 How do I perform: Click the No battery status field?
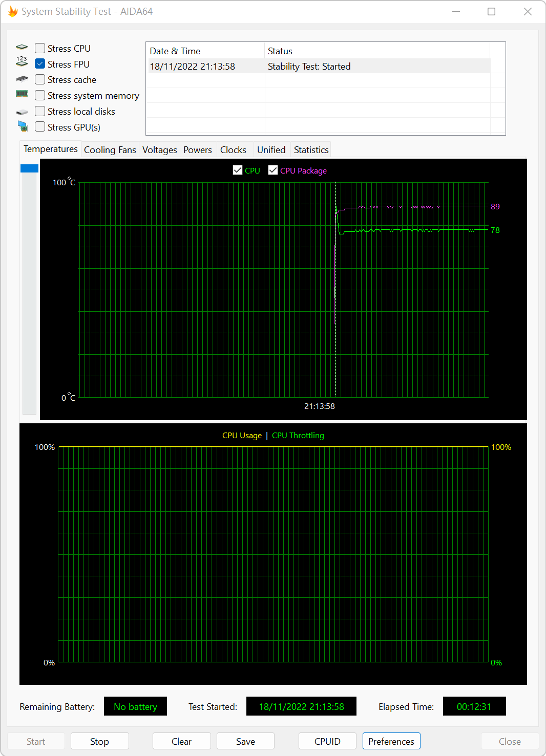click(135, 706)
